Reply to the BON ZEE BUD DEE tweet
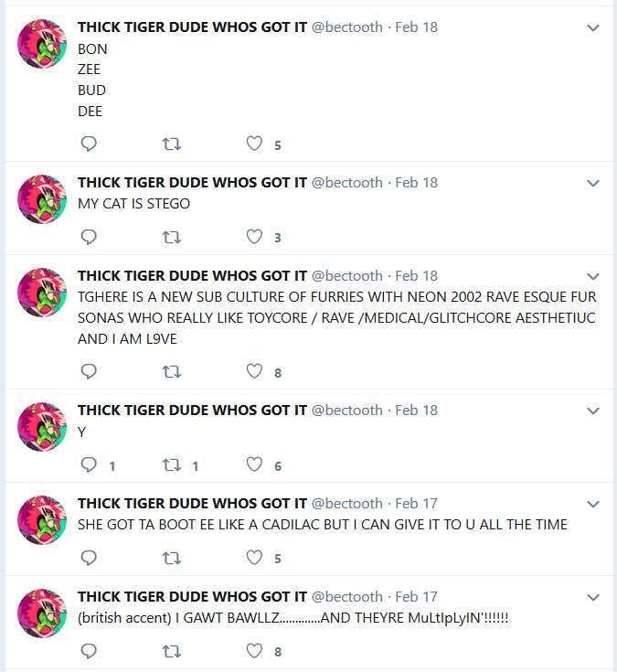 click(x=89, y=144)
